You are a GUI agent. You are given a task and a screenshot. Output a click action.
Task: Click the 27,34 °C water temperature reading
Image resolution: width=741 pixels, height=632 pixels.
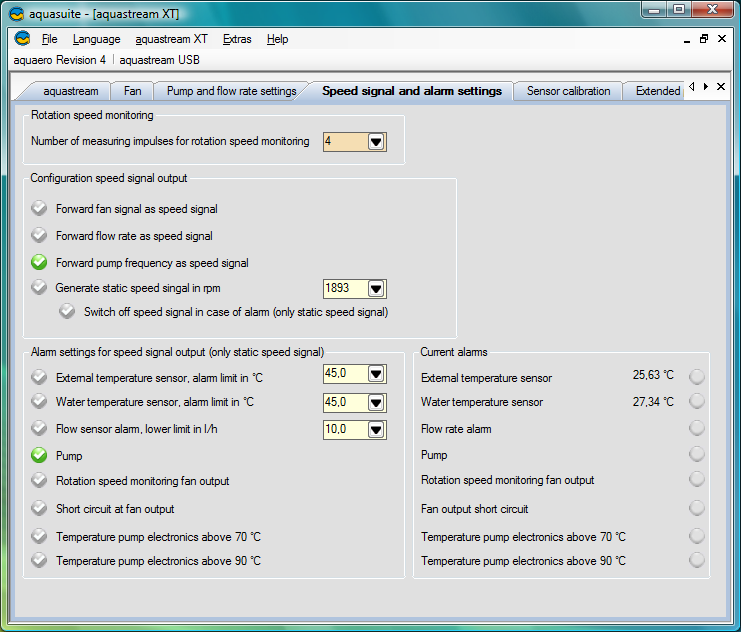[653, 402]
